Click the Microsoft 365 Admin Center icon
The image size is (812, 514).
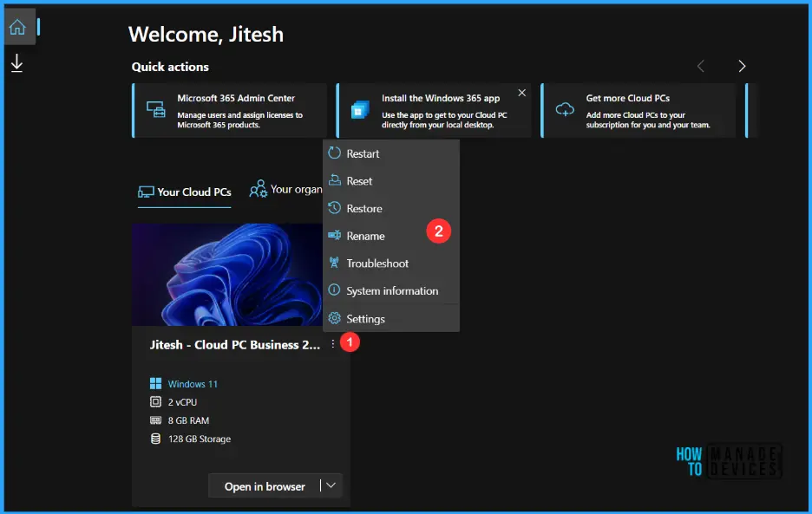tap(156, 110)
